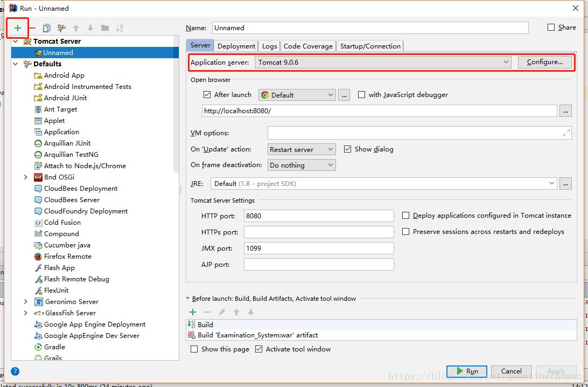Image resolution: width=588 pixels, height=387 pixels.
Task: Click the browse button beside the JRE field
Action: 565,184
